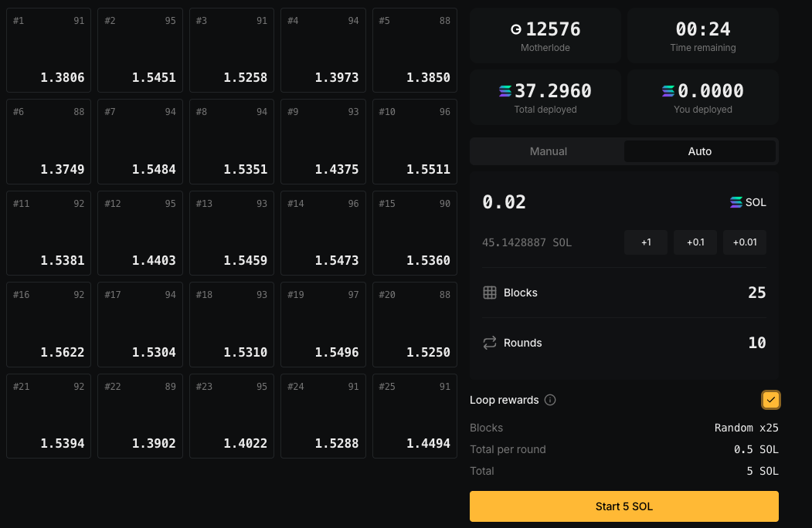The image size is (812, 528).
Task: Add 1 SOL with the +1 button
Action: pos(646,242)
